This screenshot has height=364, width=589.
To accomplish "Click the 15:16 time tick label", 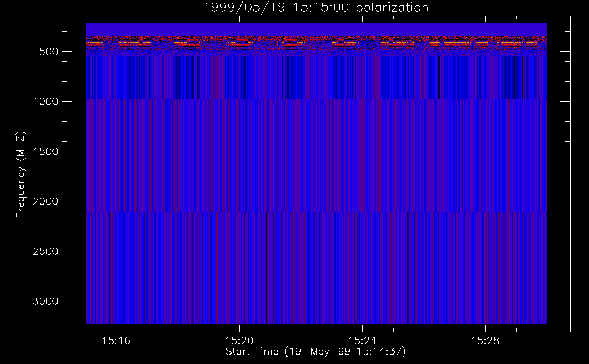I will tap(116, 341).
